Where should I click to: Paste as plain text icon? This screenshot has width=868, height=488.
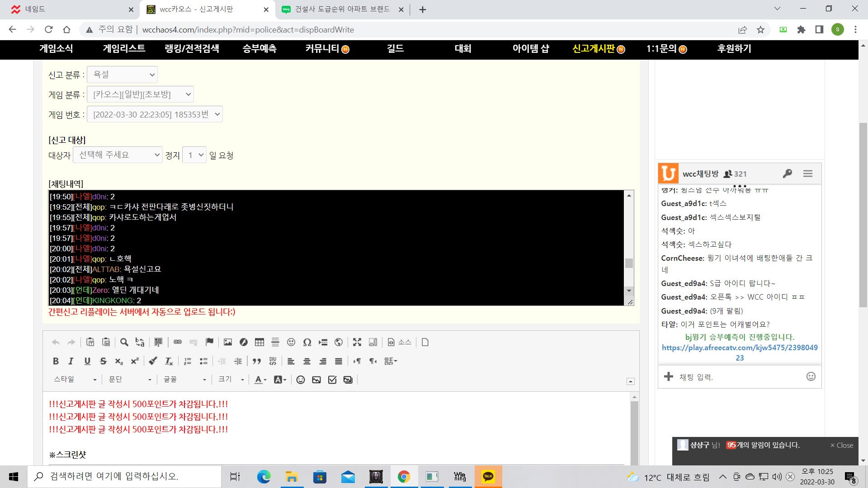(x=90, y=342)
